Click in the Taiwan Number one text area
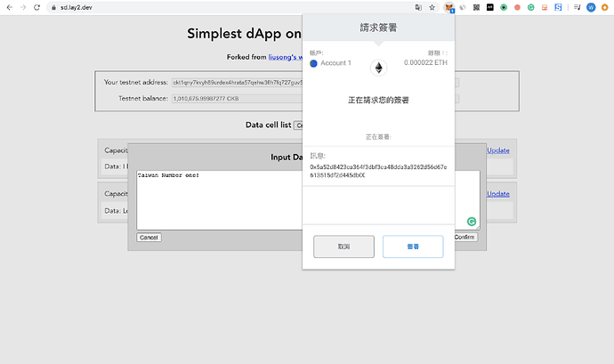614x364 pixels. [219, 200]
